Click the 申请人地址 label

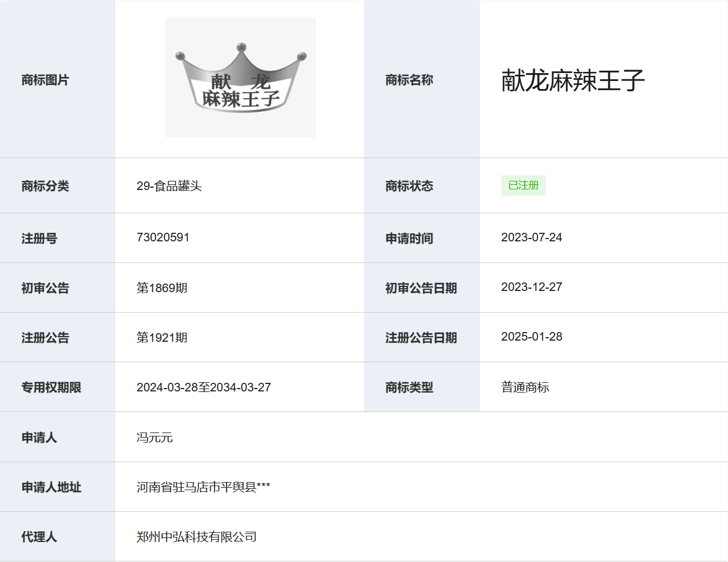click(x=51, y=487)
